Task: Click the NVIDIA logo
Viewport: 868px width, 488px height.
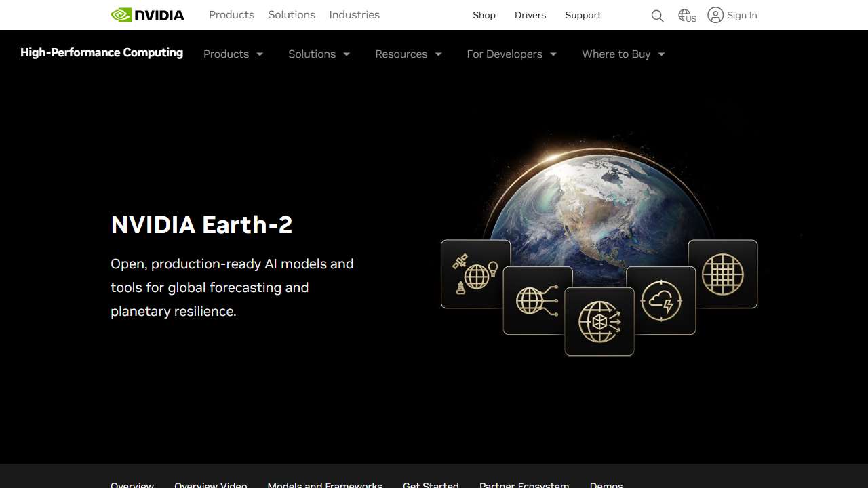Action: (147, 14)
